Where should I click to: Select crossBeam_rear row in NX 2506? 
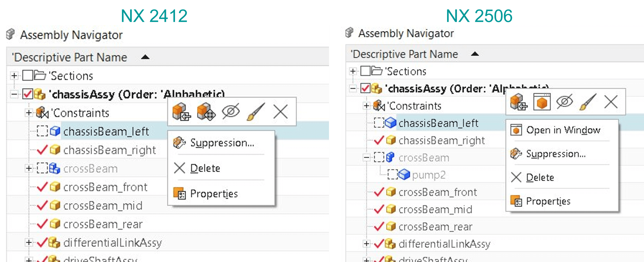pos(435,227)
